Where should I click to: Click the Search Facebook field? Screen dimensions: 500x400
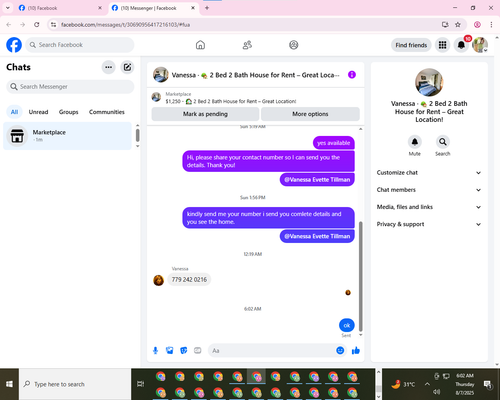(80, 45)
